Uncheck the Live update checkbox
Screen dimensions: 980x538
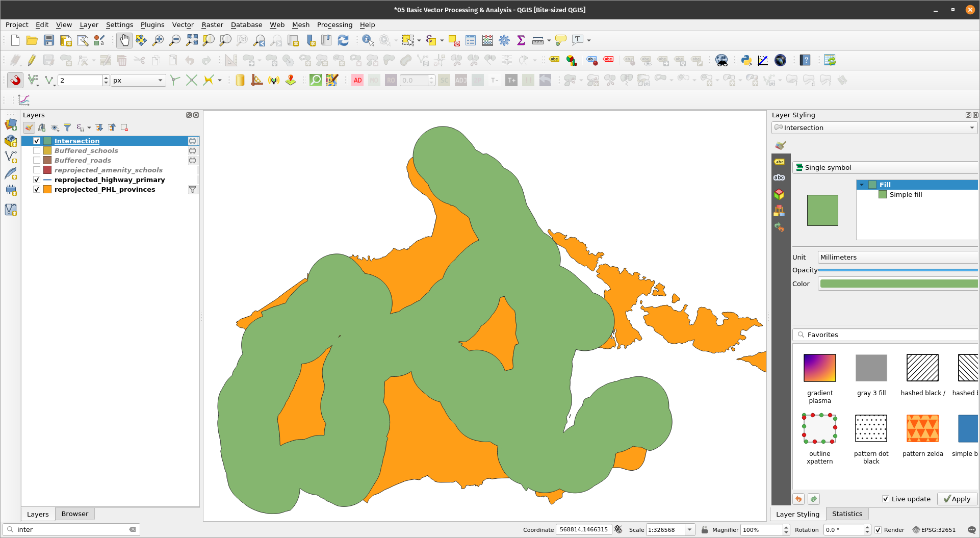coord(886,499)
